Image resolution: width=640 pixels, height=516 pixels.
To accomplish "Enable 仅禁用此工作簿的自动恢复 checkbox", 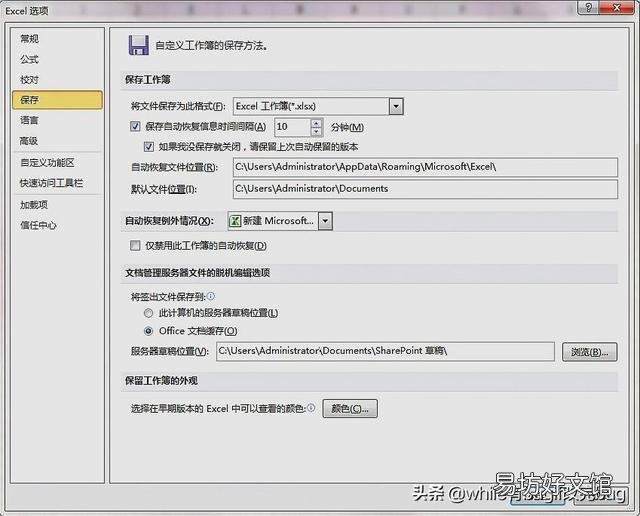I will click(x=135, y=245).
